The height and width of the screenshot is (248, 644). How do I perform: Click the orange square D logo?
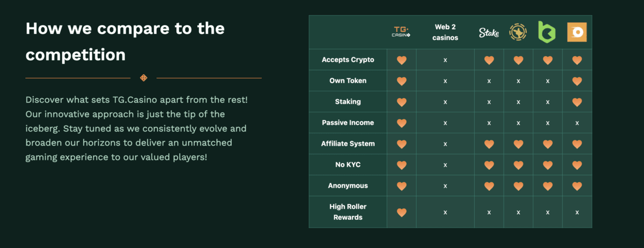[x=577, y=32]
